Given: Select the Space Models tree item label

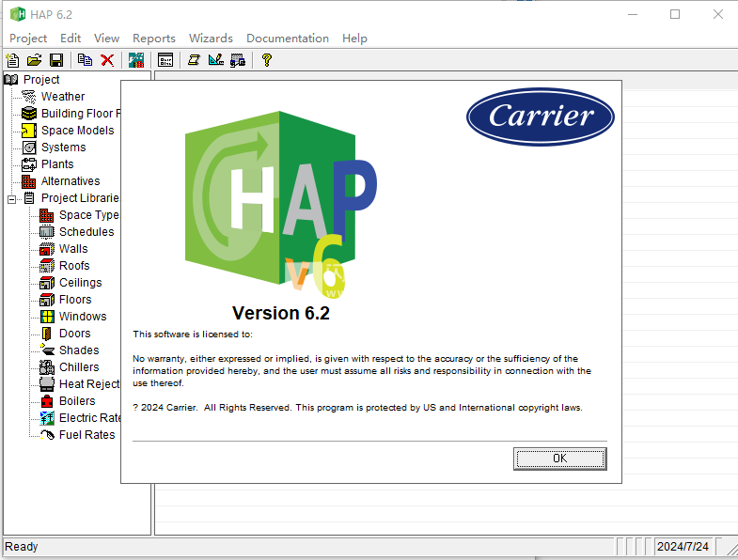Looking at the screenshot, I should (78, 131).
